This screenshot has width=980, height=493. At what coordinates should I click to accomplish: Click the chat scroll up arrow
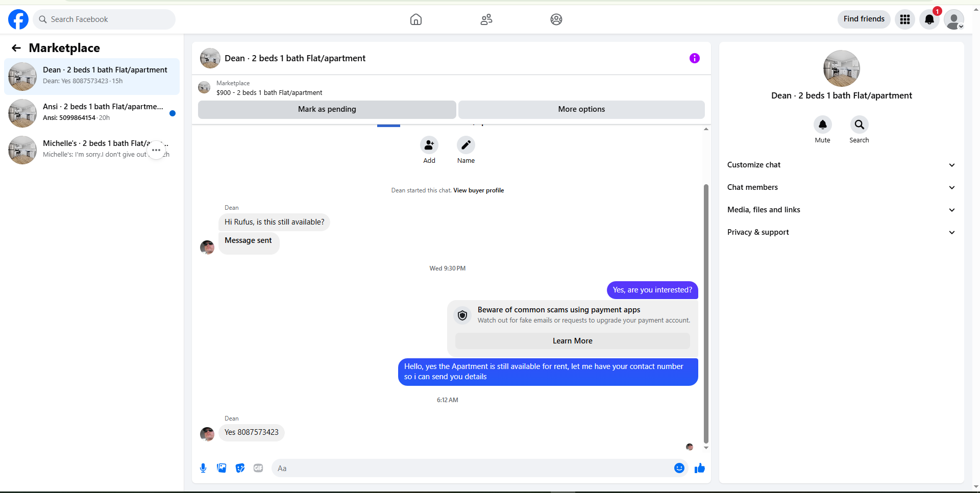tap(706, 129)
